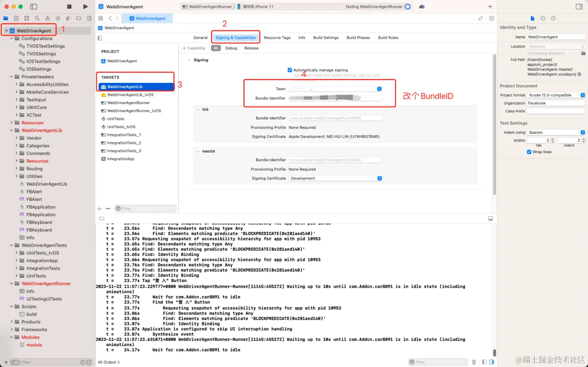Collapse the macOS signing section
588x367 pixels.
click(x=197, y=152)
